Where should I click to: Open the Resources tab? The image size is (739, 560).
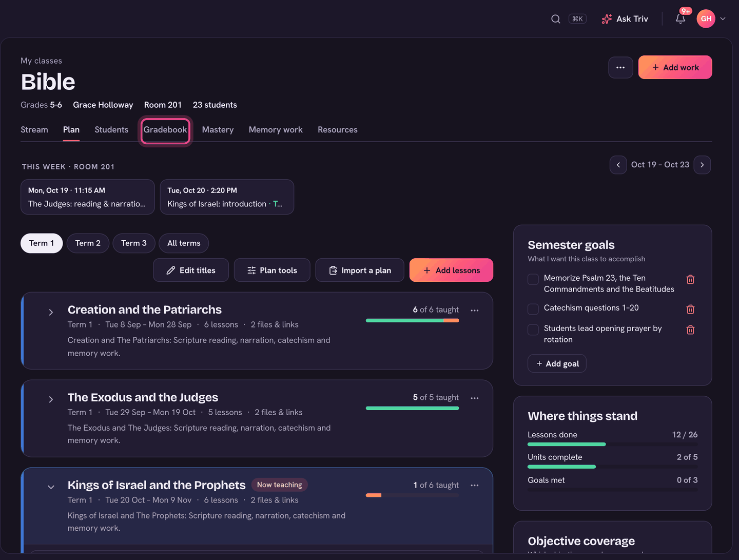(x=338, y=130)
